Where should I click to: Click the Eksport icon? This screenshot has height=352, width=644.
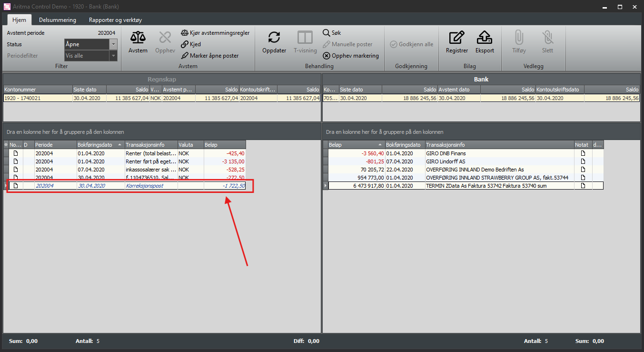coord(484,38)
